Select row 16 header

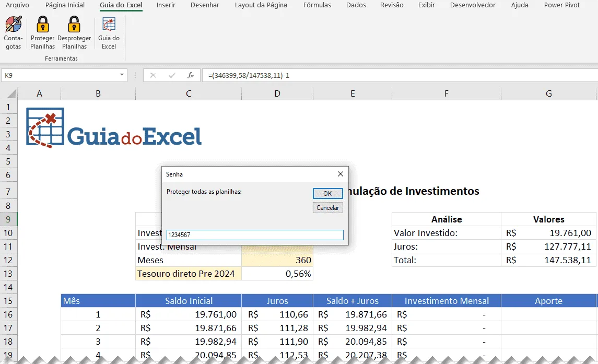(x=8, y=314)
